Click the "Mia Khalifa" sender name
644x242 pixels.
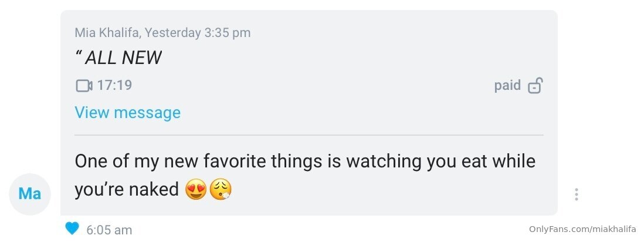(108, 33)
